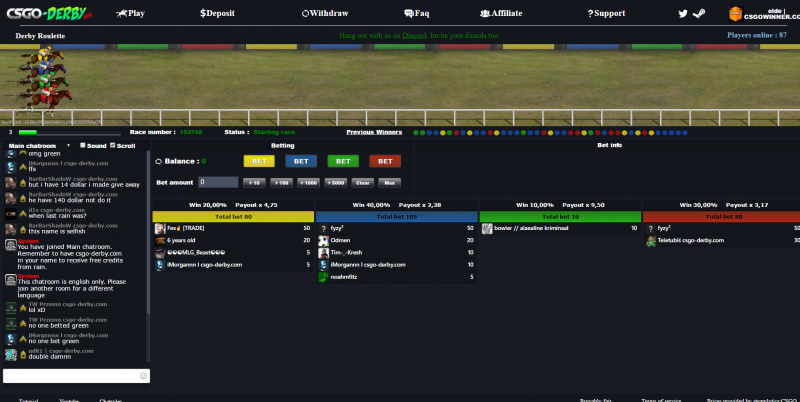Place bet with green BET button
The height and width of the screenshot is (402, 800).
(x=343, y=161)
